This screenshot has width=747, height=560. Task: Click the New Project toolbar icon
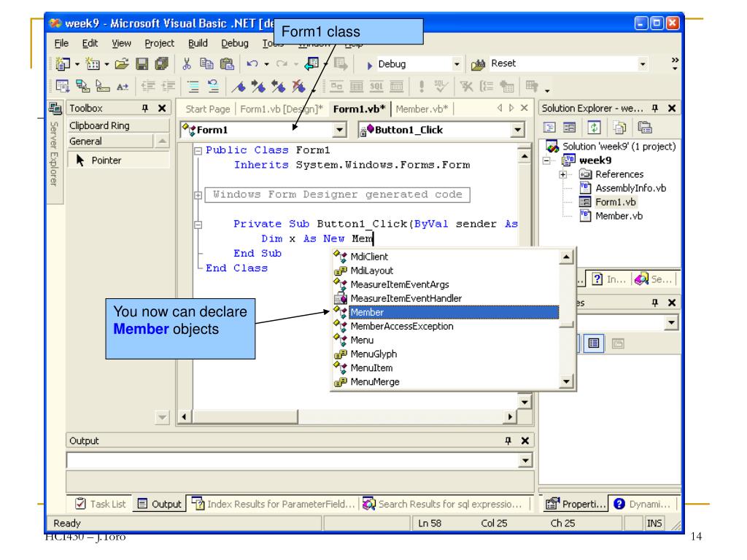pos(63,64)
